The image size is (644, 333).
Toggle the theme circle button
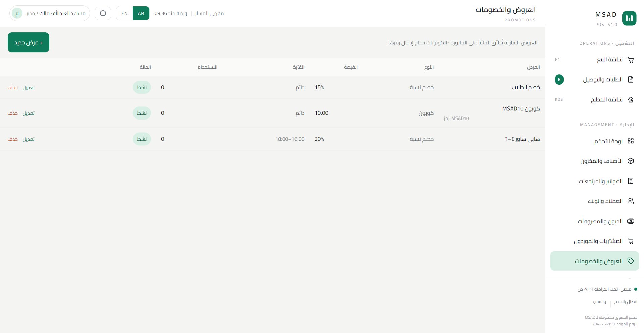[103, 13]
